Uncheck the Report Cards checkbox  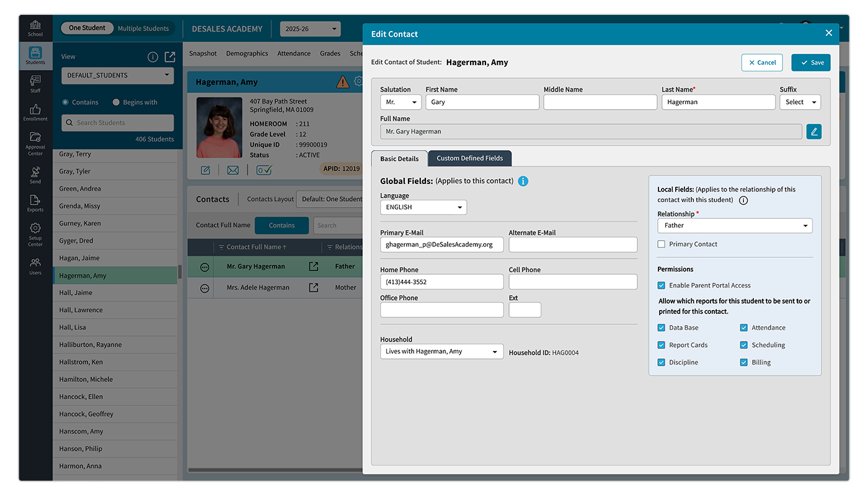pyautogui.click(x=662, y=345)
